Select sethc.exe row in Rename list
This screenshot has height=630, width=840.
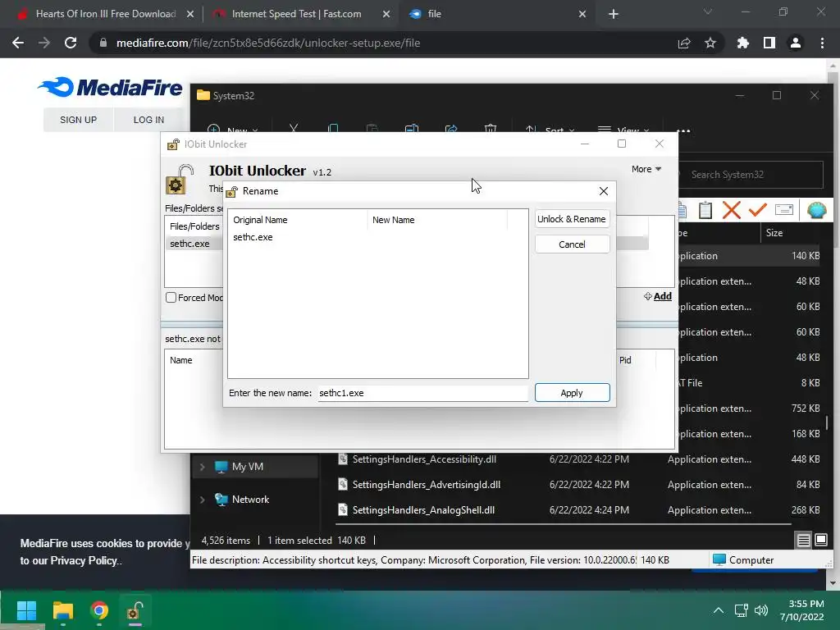pyautogui.click(x=377, y=237)
